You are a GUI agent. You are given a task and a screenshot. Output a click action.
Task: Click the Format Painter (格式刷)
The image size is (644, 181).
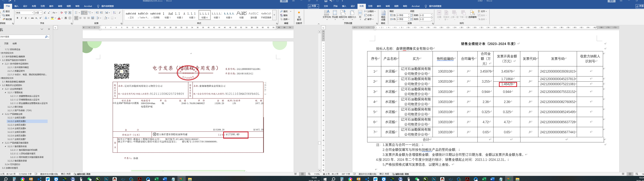(x=7, y=19)
